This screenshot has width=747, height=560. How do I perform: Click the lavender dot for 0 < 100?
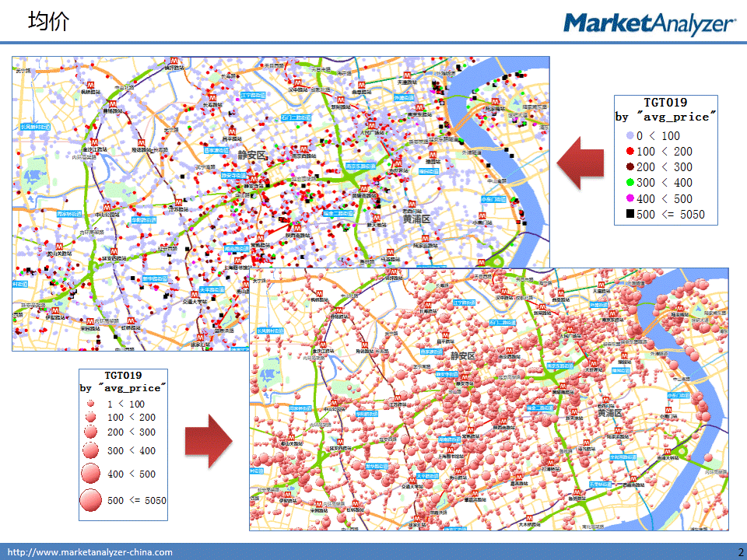(x=630, y=135)
